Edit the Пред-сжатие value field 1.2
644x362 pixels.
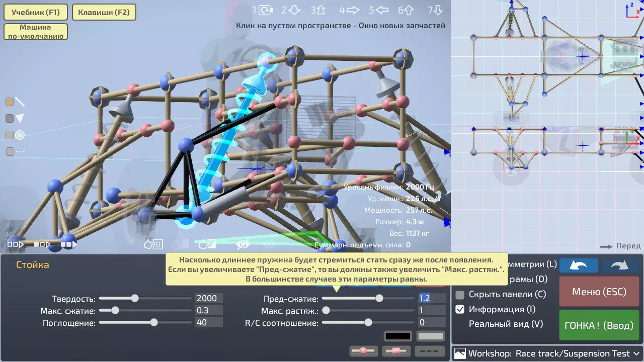coord(432,298)
